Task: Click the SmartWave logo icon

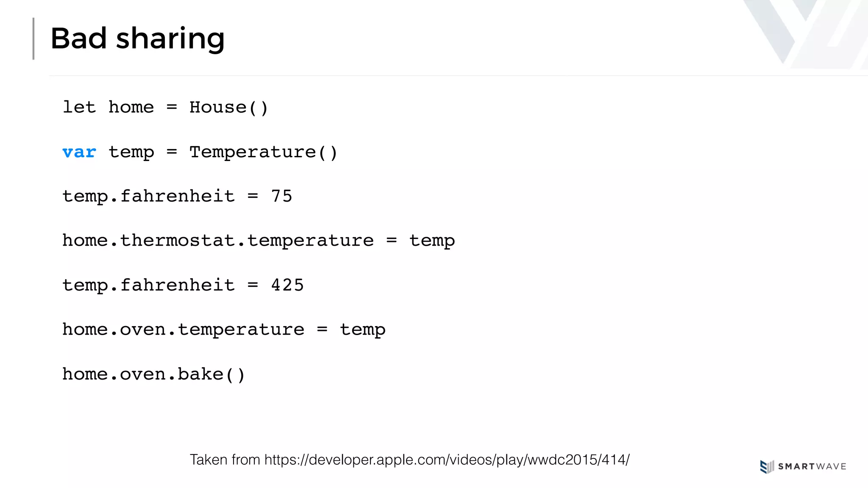Action: point(767,466)
